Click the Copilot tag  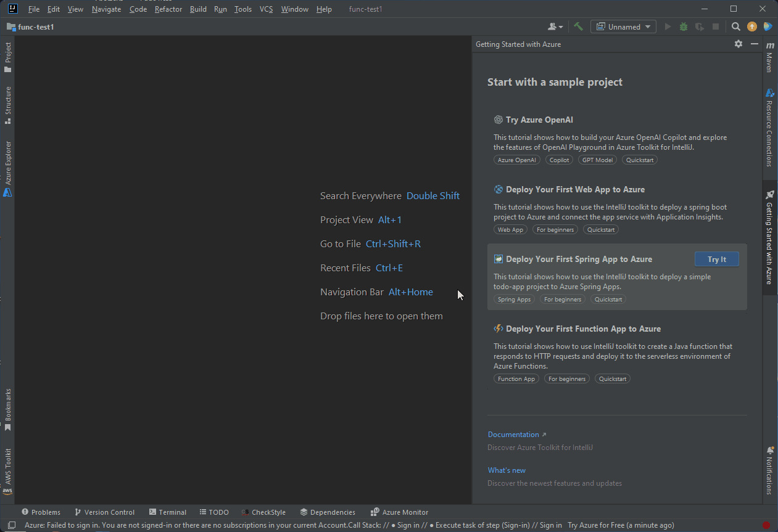click(560, 160)
